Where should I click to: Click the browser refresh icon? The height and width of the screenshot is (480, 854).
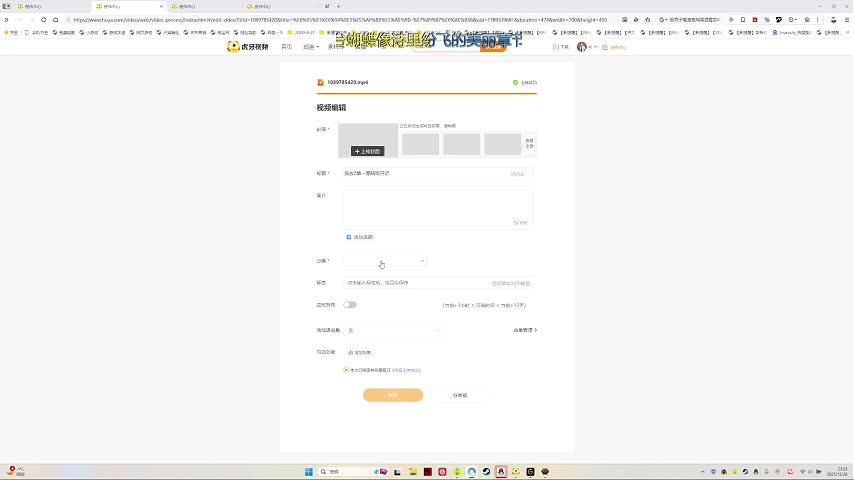click(43, 19)
